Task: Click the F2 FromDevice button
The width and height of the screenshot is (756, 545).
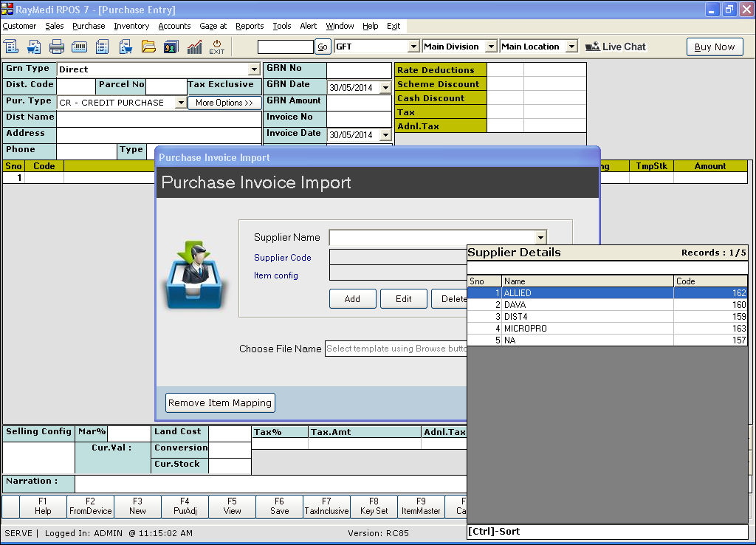Action: pyautogui.click(x=91, y=507)
